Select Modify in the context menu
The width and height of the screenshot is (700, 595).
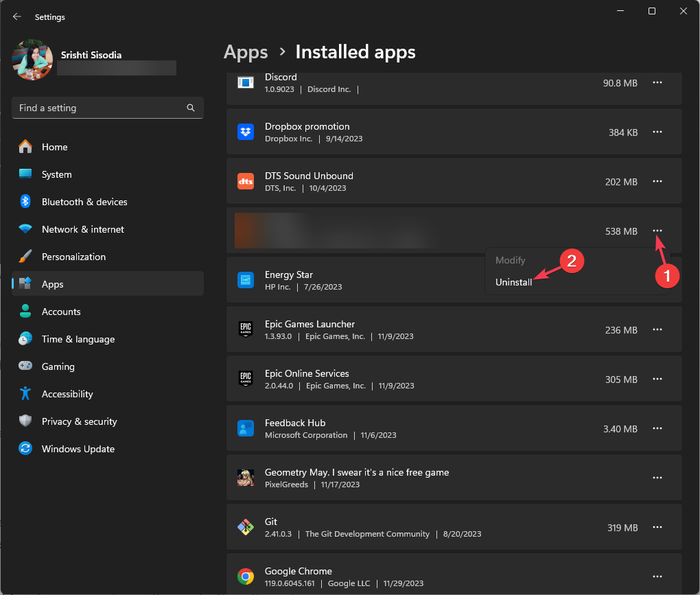coord(511,260)
